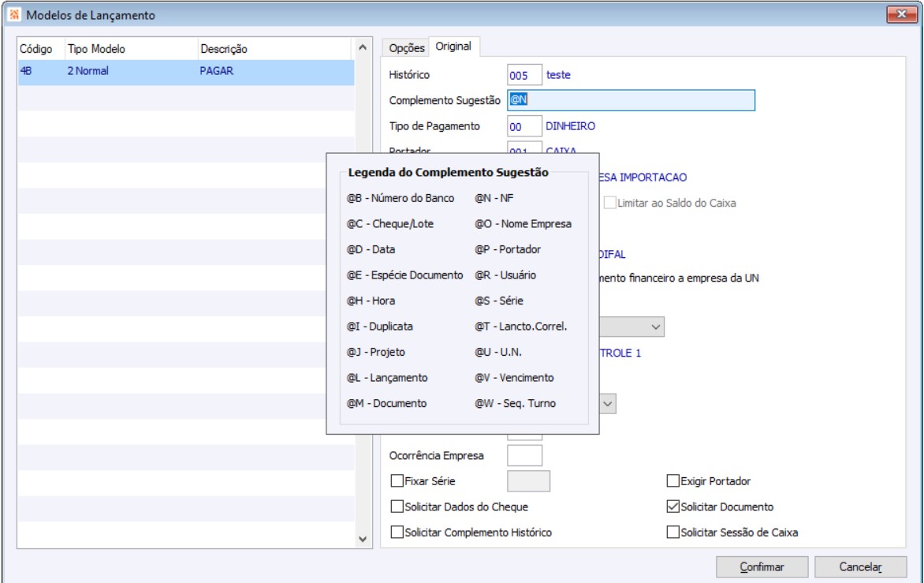Click the '@E - Espécie Documento' legend entry
Image resolution: width=924 pixels, height=583 pixels.
[x=404, y=275]
